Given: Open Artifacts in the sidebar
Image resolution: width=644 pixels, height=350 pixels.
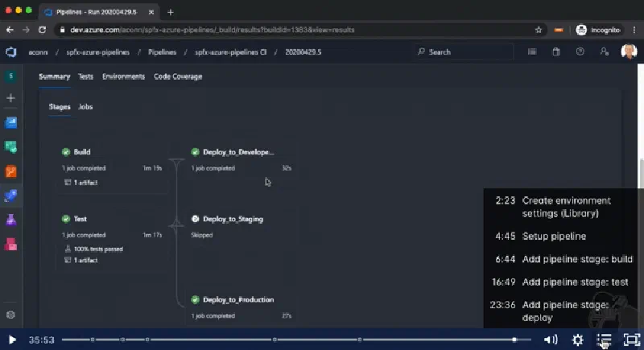Looking at the screenshot, I should pos(11,245).
